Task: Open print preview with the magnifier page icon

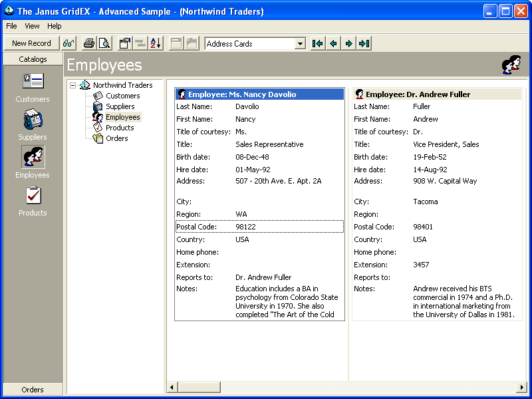Action: pos(104,43)
